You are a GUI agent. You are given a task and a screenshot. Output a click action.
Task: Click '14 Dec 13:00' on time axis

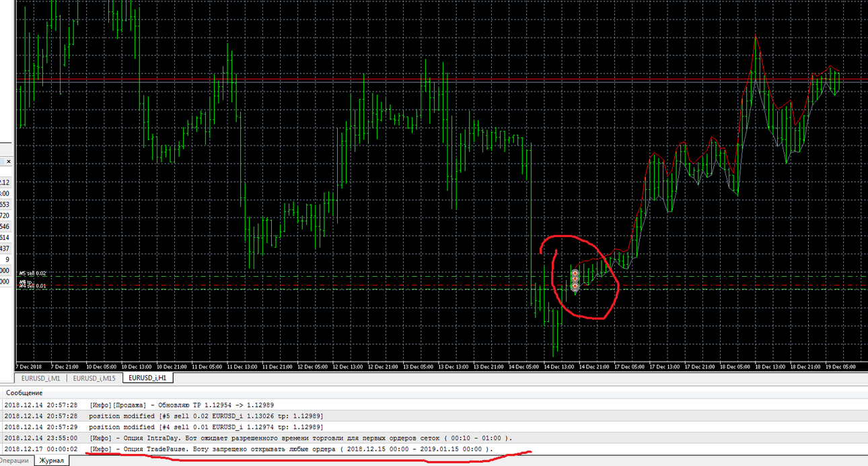(560, 367)
